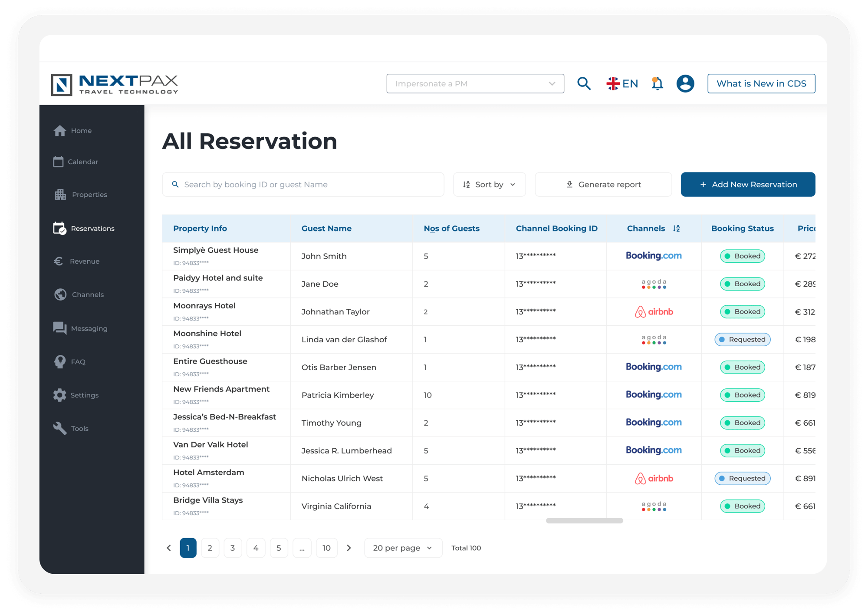The image size is (868, 615).
Task: Click the horizontal table scrollbar
Action: coord(584,521)
